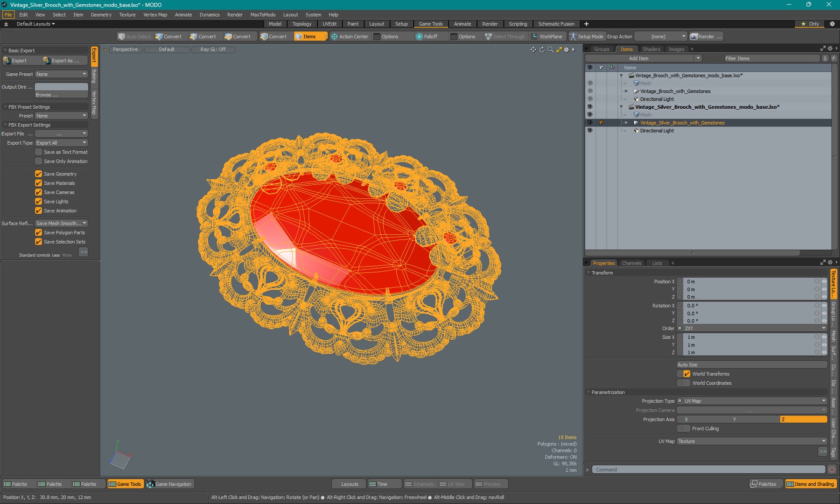
Task: Uncheck Save Cameras checkbox
Action: pyautogui.click(x=39, y=192)
